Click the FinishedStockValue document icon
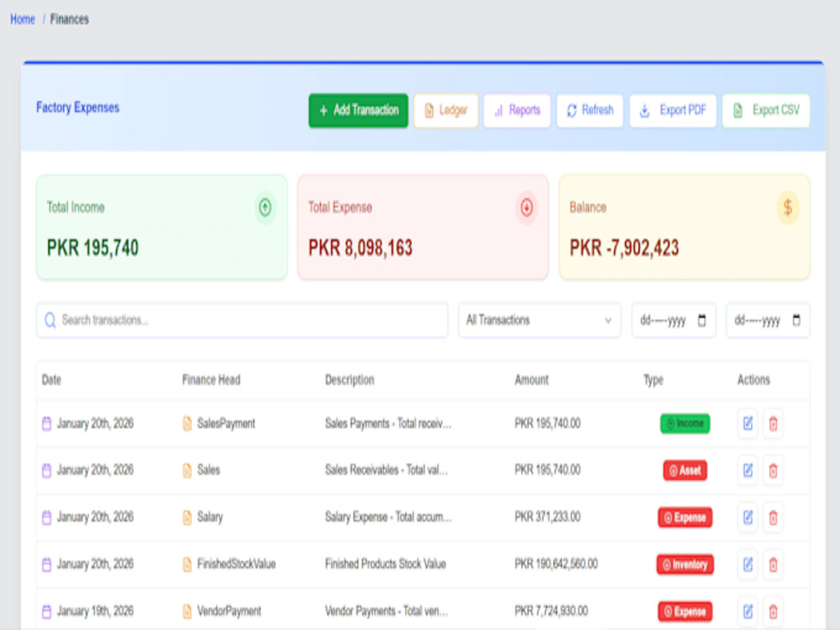Image resolution: width=840 pixels, height=630 pixels. (187, 564)
